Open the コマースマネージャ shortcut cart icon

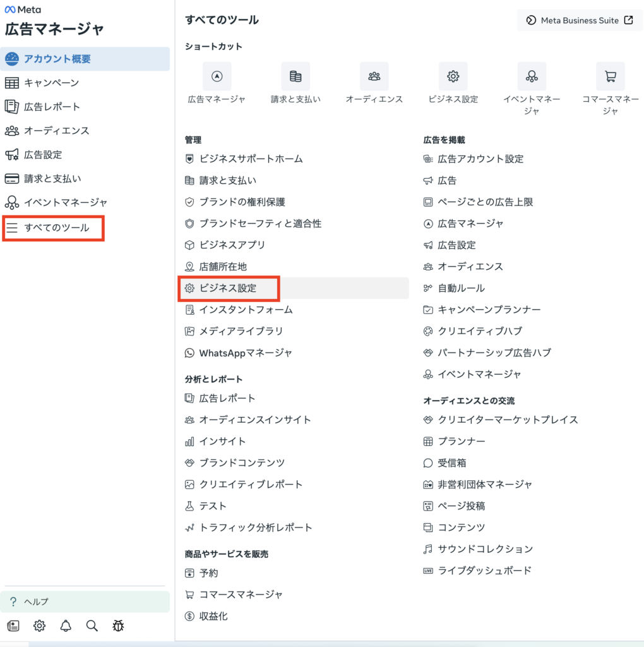coord(610,76)
